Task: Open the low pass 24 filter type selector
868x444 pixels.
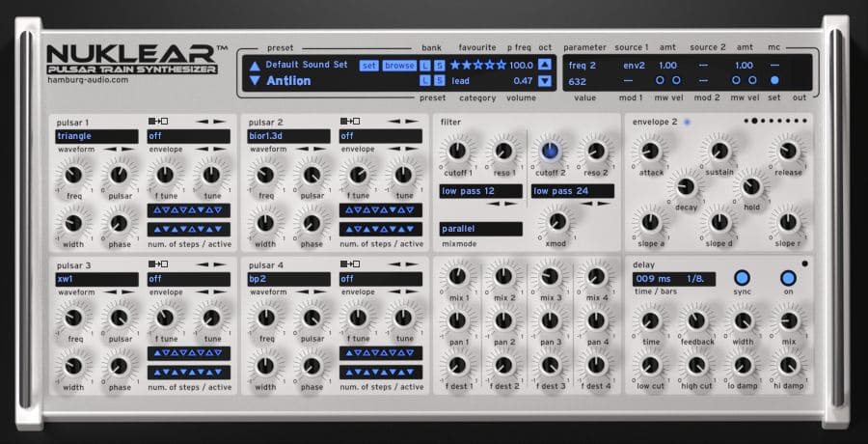Action: (x=573, y=191)
